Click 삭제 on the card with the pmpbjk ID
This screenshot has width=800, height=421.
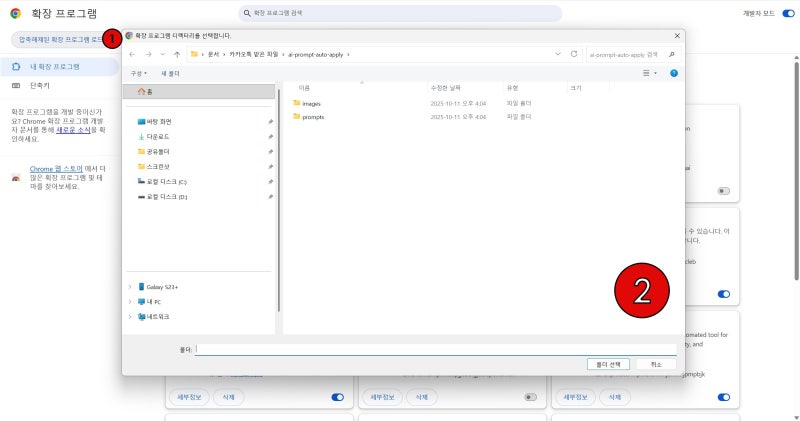point(615,397)
